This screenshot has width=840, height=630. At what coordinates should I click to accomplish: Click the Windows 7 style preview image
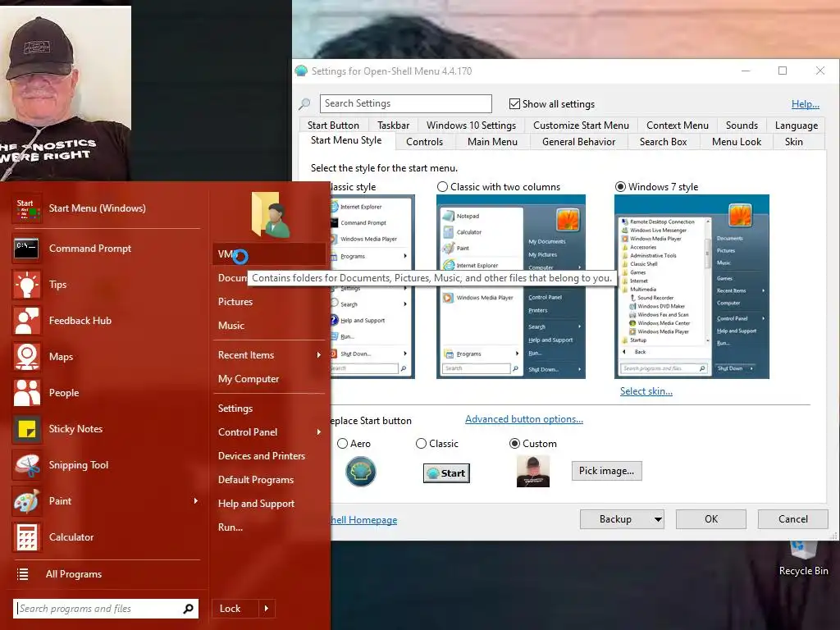[x=692, y=286]
